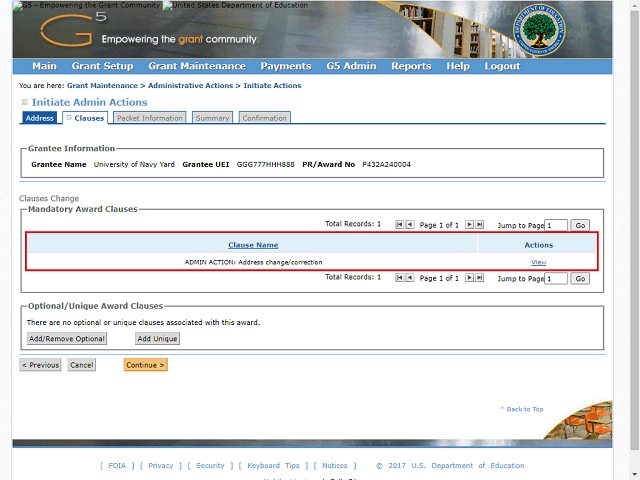Click the Department of Education seal
Image resolution: width=640 pixels, height=480 pixels.
539,30
